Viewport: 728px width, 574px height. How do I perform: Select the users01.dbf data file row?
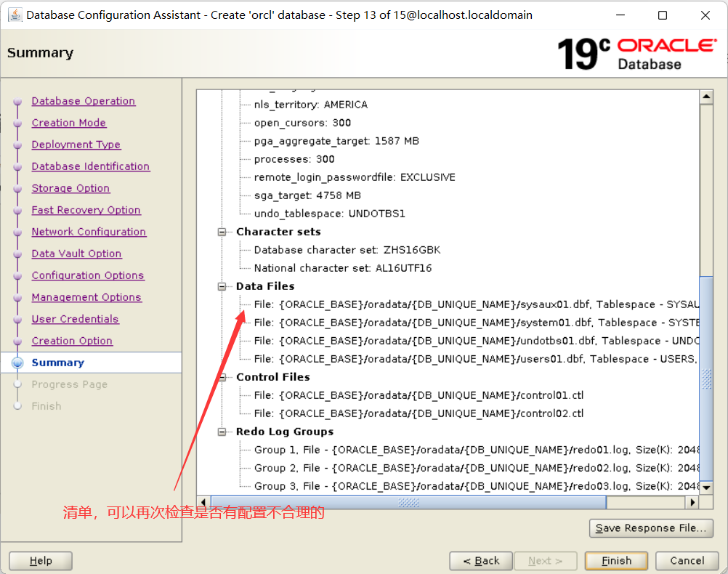pos(475,359)
